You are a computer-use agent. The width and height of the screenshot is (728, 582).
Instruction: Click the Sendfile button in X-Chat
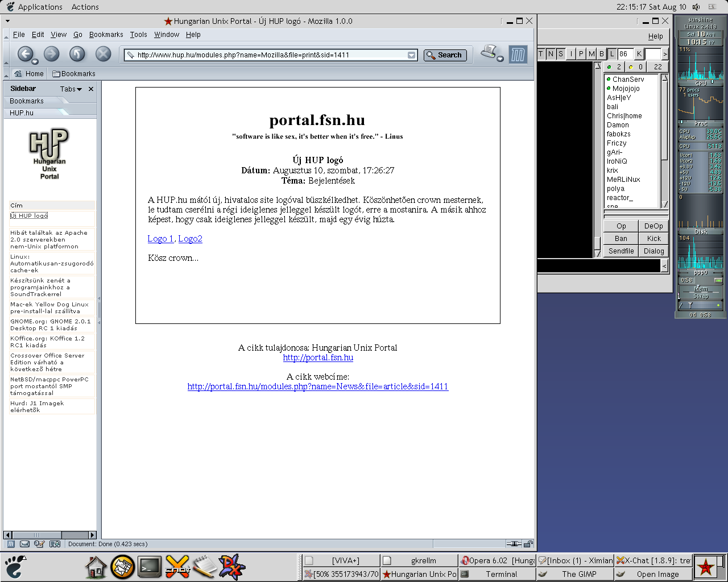(x=621, y=251)
